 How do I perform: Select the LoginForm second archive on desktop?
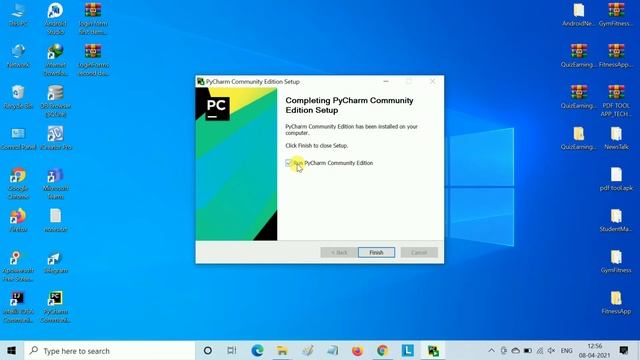[x=93, y=60]
